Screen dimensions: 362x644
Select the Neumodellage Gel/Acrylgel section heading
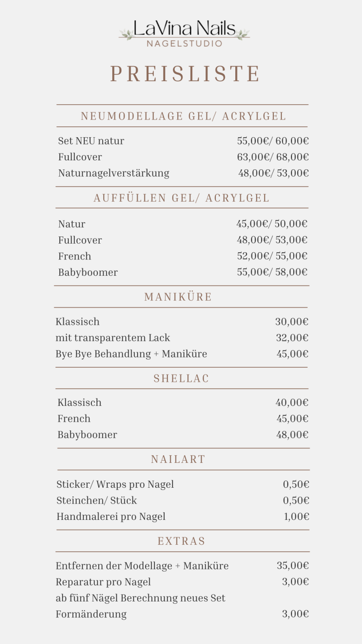click(183, 116)
